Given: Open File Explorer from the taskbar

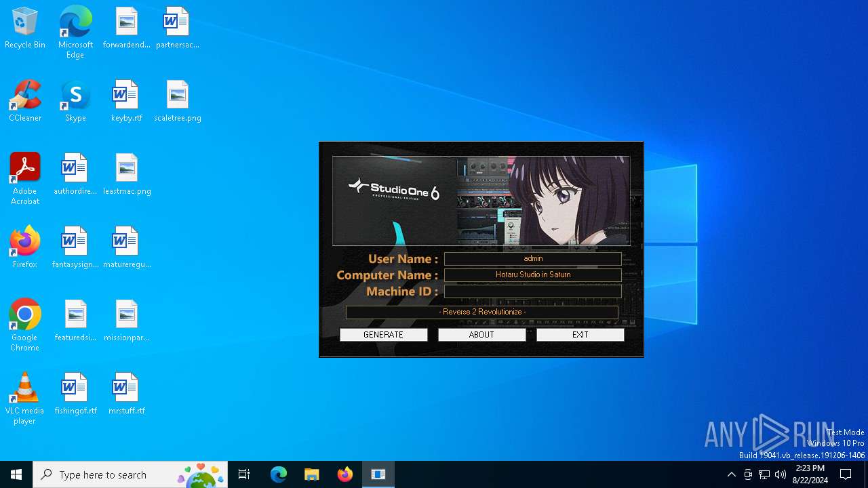Looking at the screenshot, I should [x=312, y=474].
